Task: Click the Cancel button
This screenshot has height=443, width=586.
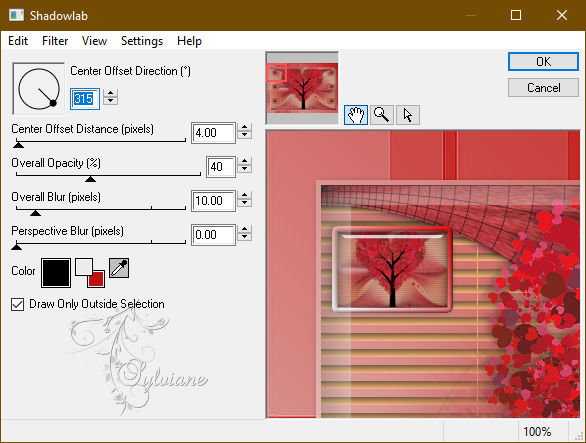Action: tap(543, 88)
